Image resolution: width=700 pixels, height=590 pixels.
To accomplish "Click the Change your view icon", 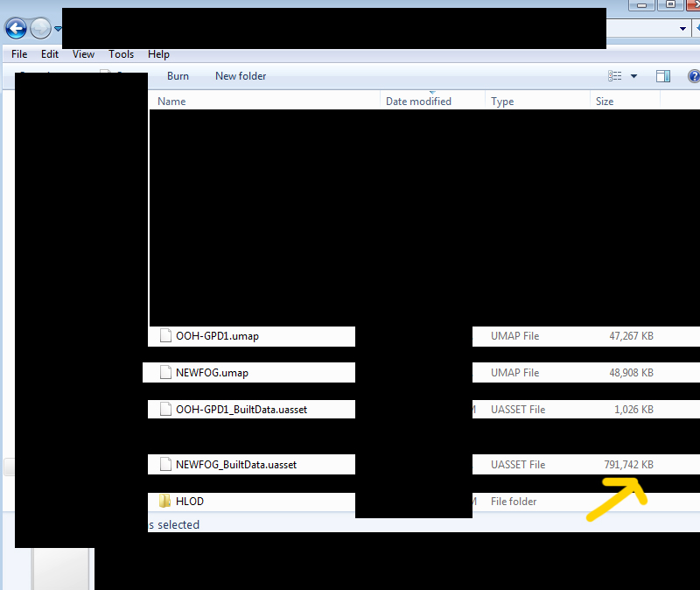I will [615, 76].
